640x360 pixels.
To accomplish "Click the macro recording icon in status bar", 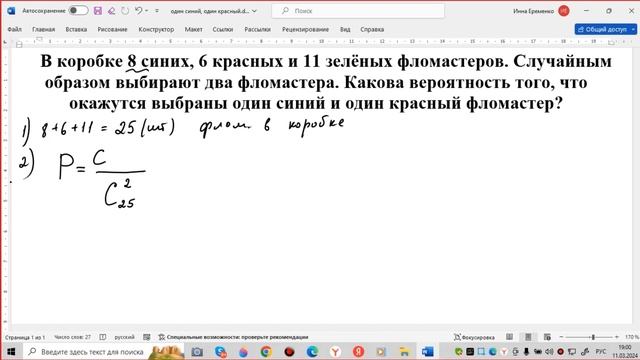I will (x=147, y=337).
